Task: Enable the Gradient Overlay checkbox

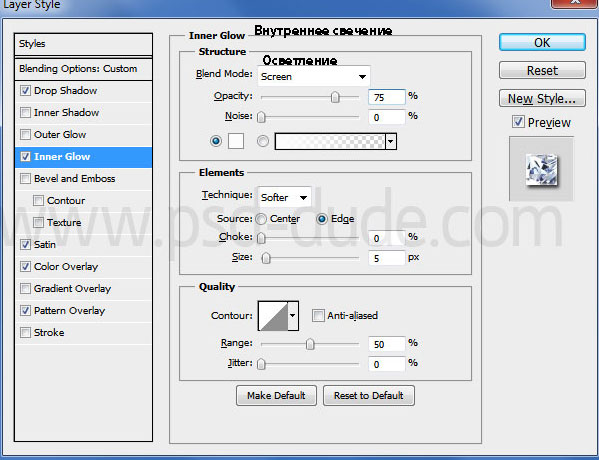Action: click(x=25, y=288)
